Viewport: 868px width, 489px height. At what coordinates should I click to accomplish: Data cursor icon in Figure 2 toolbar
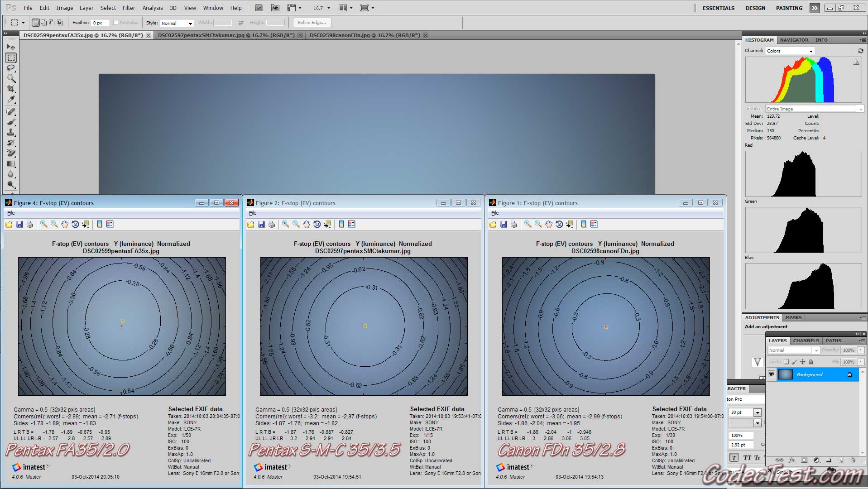[327, 224]
